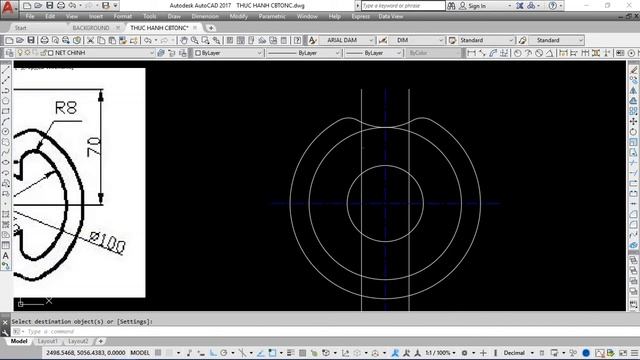Screen dimensions: 640x360
Task: Toggle the grid display in status bar
Action: click(158, 353)
